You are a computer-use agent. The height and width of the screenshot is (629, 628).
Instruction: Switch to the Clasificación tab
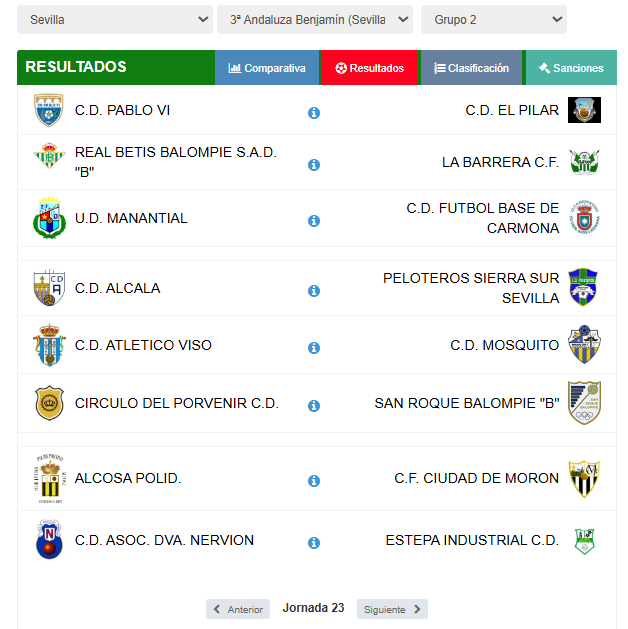click(x=471, y=68)
